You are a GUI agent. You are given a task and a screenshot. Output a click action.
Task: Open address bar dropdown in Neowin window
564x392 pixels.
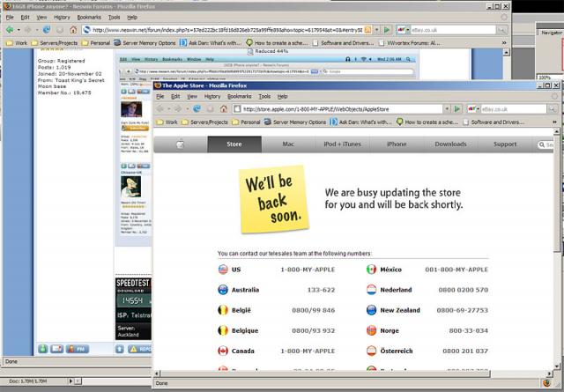376,30
